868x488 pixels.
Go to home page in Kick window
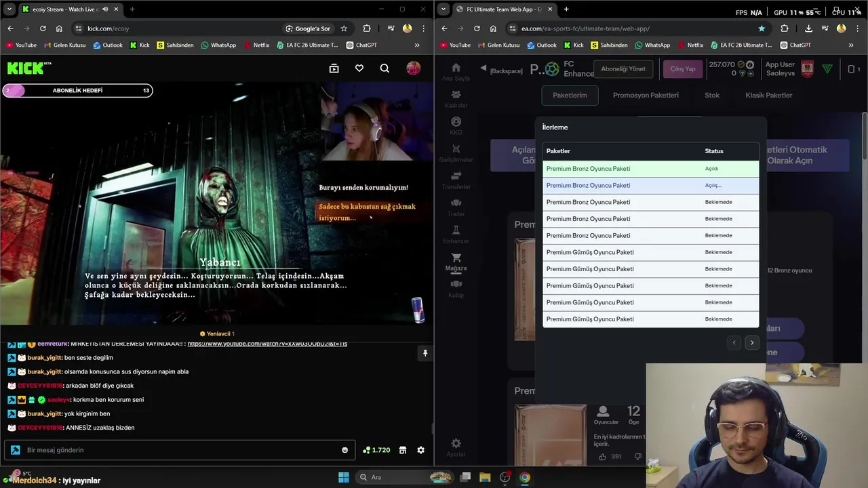click(x=59, y=28)
